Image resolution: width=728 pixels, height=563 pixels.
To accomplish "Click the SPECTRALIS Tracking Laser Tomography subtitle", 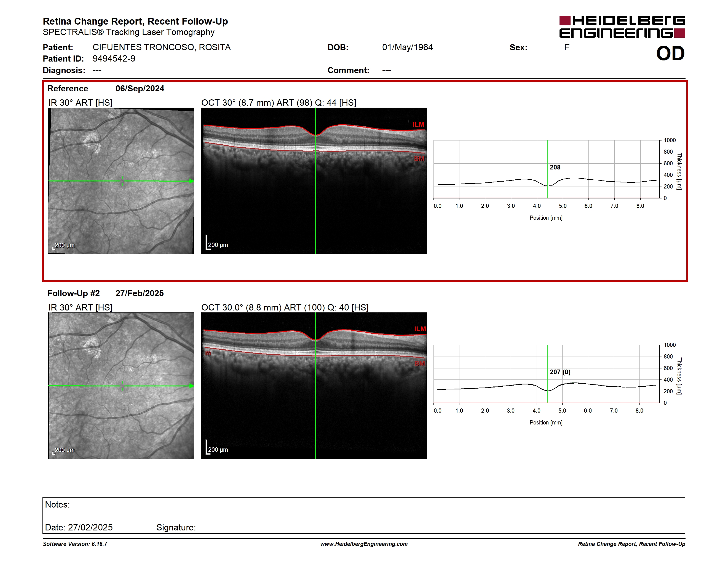I will pyautogui.click(x=129, y=32).
